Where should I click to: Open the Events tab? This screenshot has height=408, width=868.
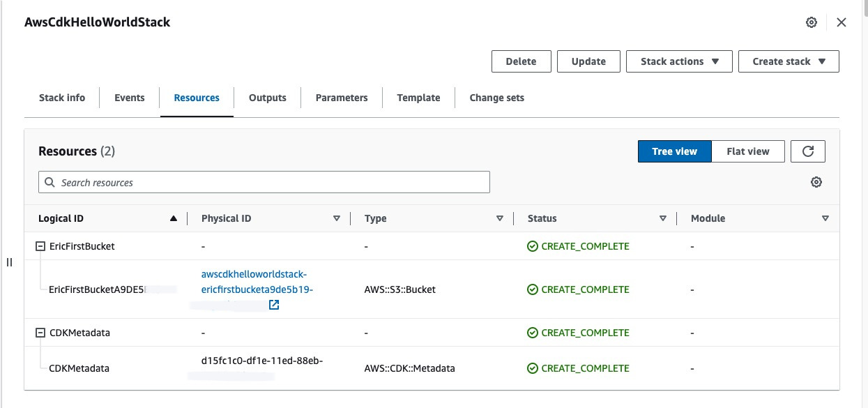tap(130, 98)
